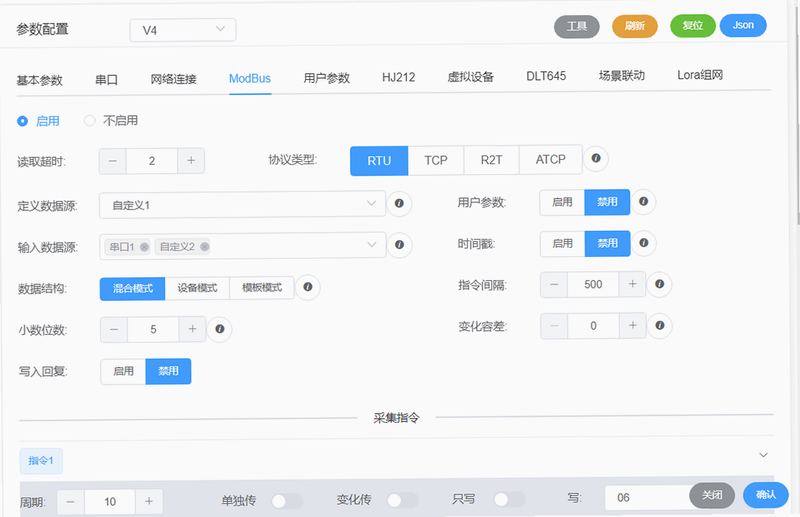The height and width of the screenshot is (517, 800).
Task: Show info for 用户参数 setting
Action: pyautogui.click(x=643, y=202)
